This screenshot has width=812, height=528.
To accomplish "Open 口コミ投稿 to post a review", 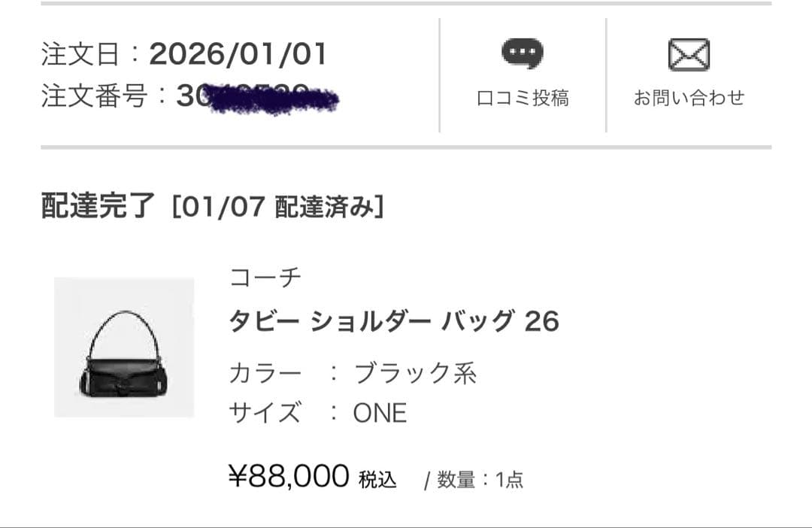I will click(x=523, y=97).
